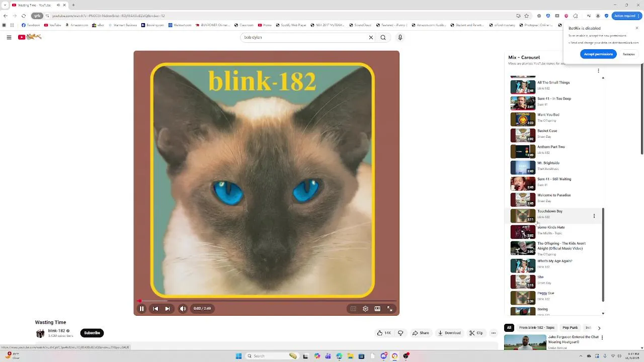Image resolution: width=644 pixels, height=362 pixels.
Task: Switch to theater mode
Action: click(377, 309)
